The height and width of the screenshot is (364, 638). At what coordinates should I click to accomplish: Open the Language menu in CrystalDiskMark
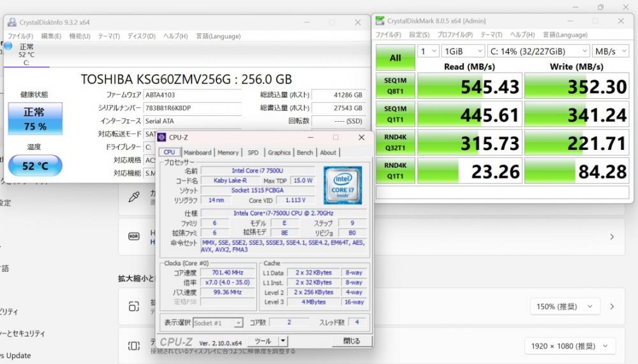coord(565,34)
